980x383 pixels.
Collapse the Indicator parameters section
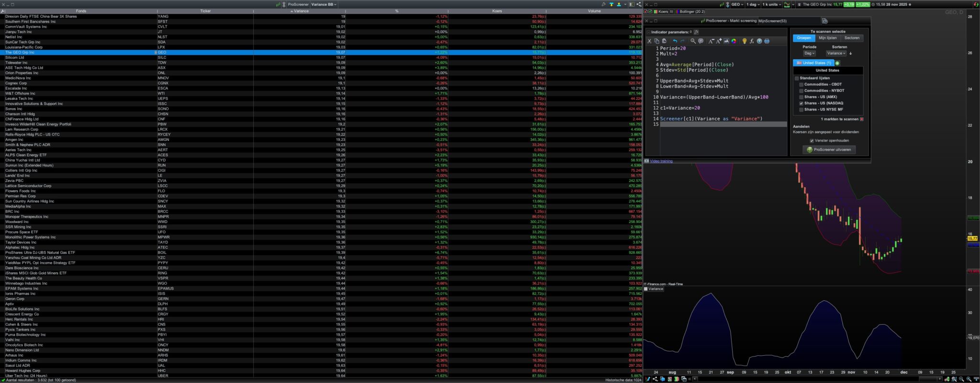pos(648,32)
